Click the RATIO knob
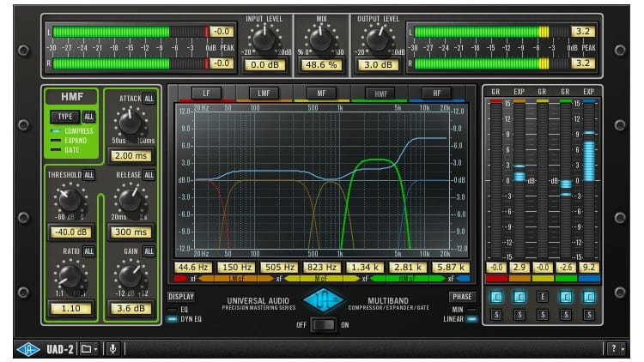The width and height of the screenshot is (644, 362). point(70,276)
